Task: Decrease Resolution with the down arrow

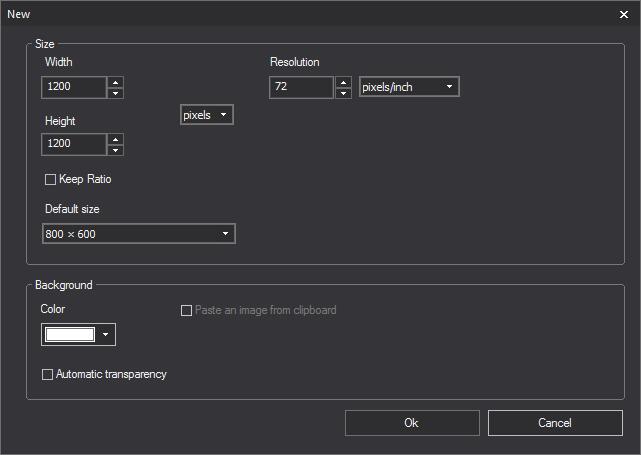Action: tap(344, 93)
